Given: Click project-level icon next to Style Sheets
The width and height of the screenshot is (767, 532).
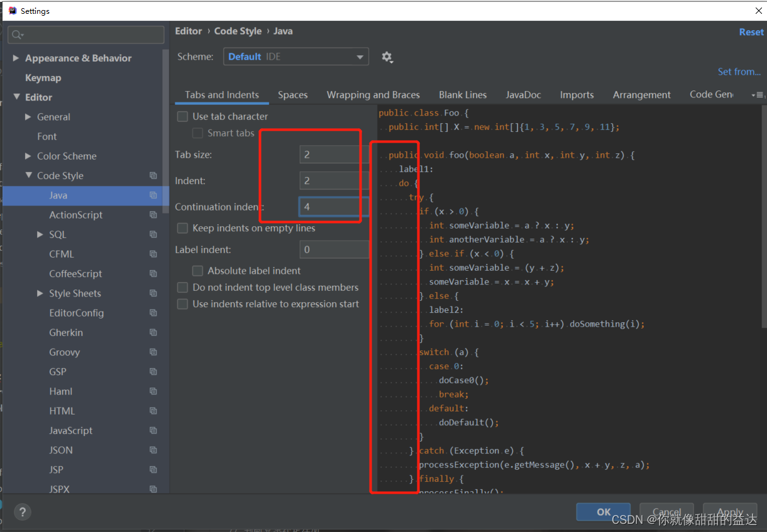Looking at the screenshot, I should (153, 293).
